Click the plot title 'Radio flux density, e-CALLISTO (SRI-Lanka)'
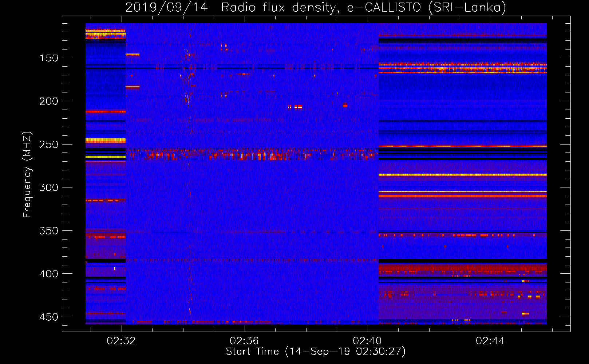The width and height of the screenshot is (589, 364). click(x=363, y=7)
